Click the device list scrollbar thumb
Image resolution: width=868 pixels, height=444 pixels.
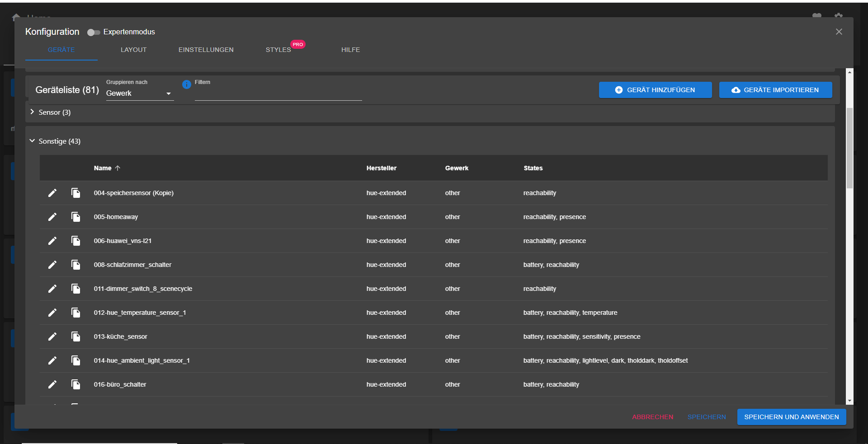pos(849,148)
